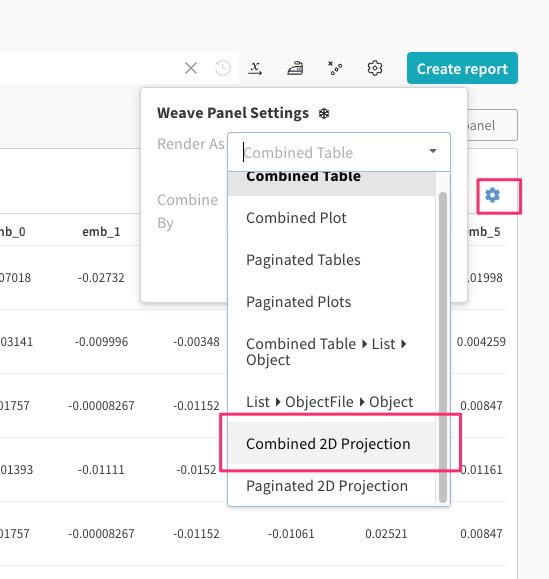Click the emb_1 column header
Screen dimensions: 549x579
click(x=101, y=232)
